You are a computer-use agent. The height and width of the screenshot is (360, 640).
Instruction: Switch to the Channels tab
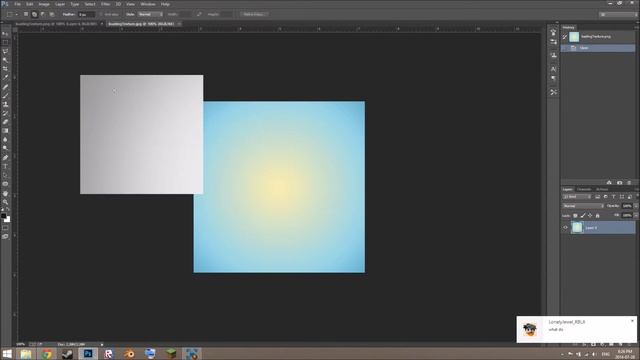click(584, 189)
